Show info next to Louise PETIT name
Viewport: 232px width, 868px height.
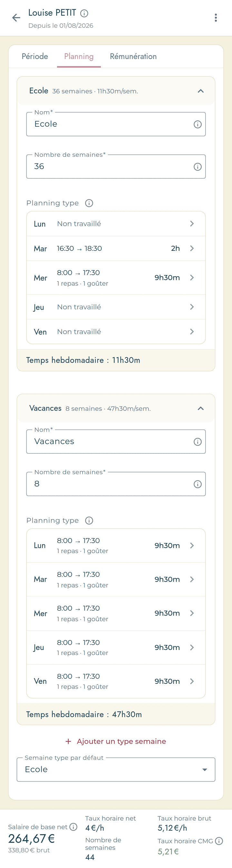84,13
